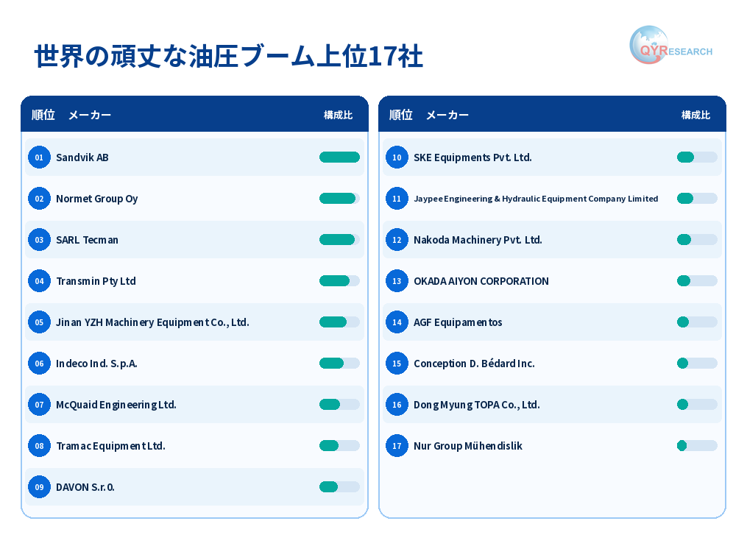Select the name Indeco Ind. S.p.A.
Image resolution: width=747 pixels, height=560 pixels.
point(96,364)
